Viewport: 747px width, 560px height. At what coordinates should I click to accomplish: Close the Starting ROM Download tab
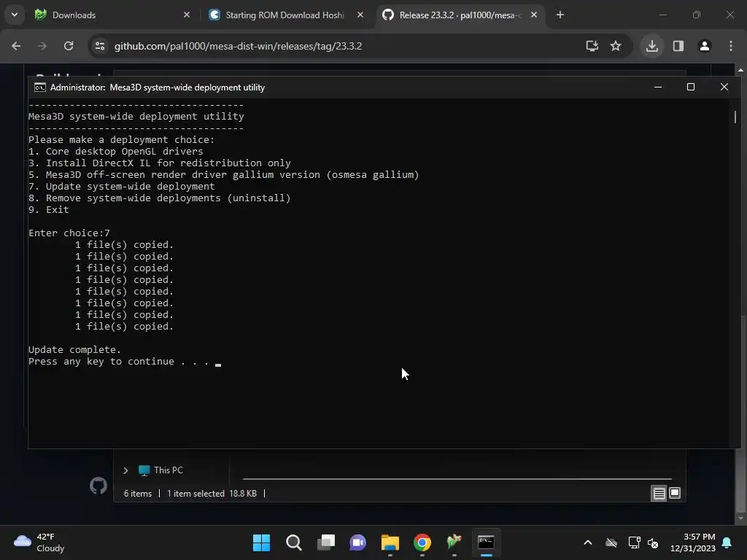(x=360, y=15)
